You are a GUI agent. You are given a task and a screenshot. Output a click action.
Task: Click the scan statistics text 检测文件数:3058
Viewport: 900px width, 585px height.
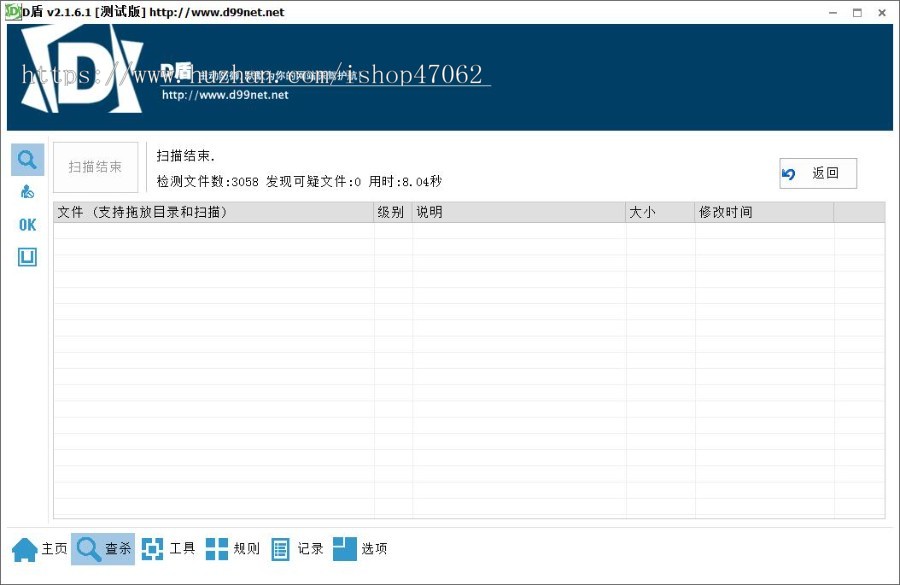tap(208, 182)
